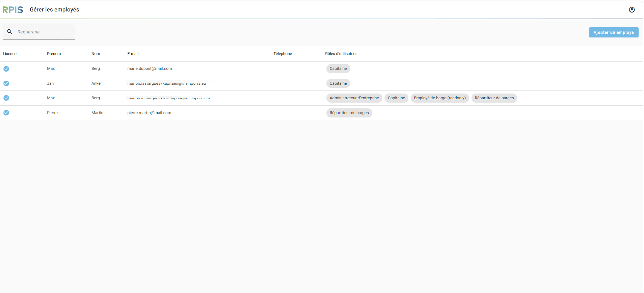Click the Administrateur d'entreprise role chip
644x293 pixels.
[x=354, y=98]
